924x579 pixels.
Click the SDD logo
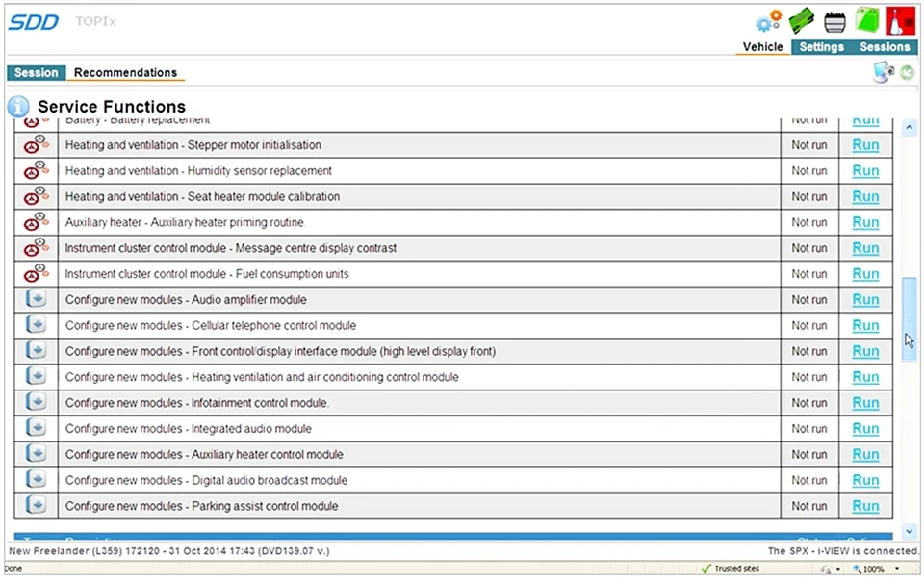tap(33, 22)
